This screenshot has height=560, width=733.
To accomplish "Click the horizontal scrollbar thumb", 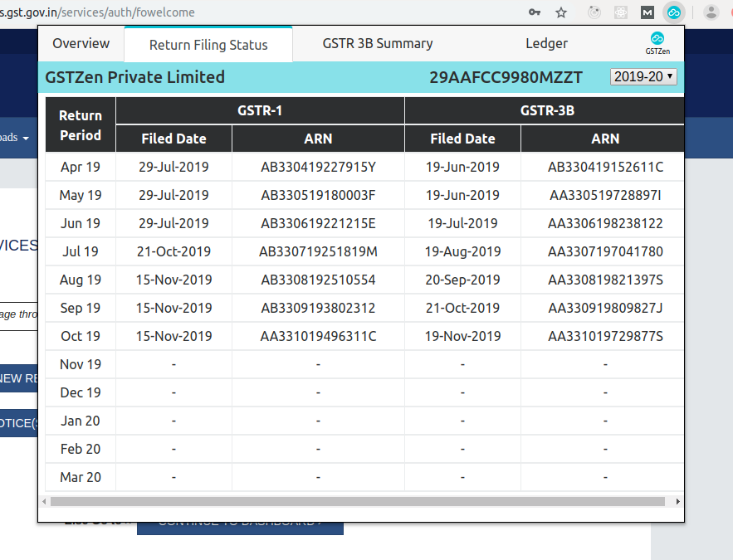I will [358, 502].
